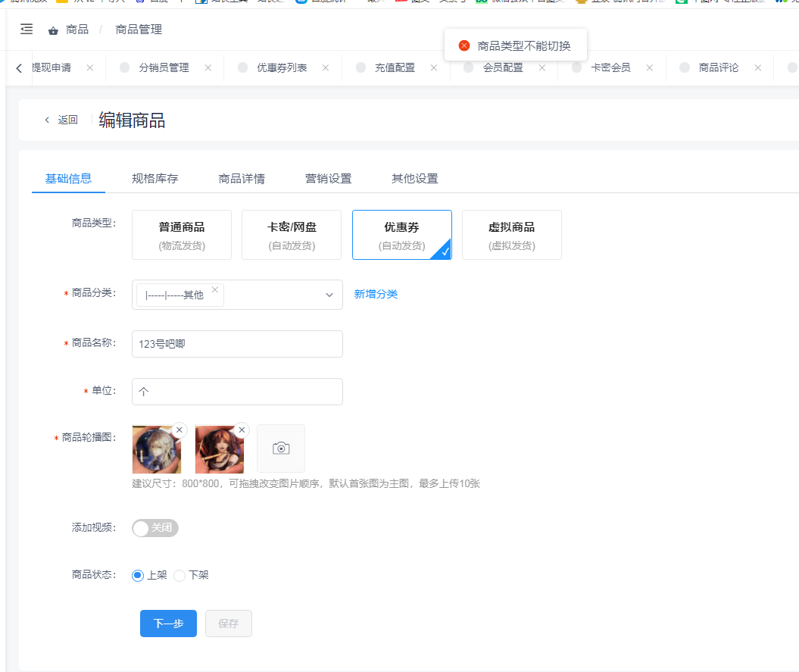
Task: Remove the 其他 category tag
Action: [x=215, y=289]
